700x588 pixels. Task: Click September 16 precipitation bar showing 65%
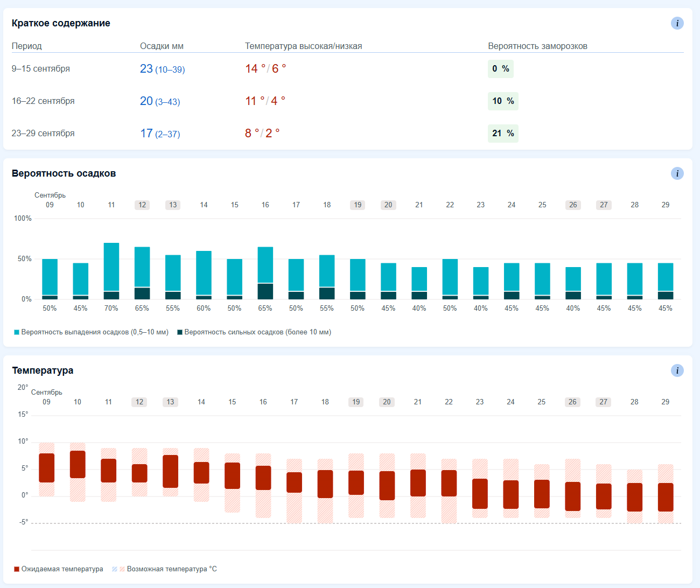(265, 273)
